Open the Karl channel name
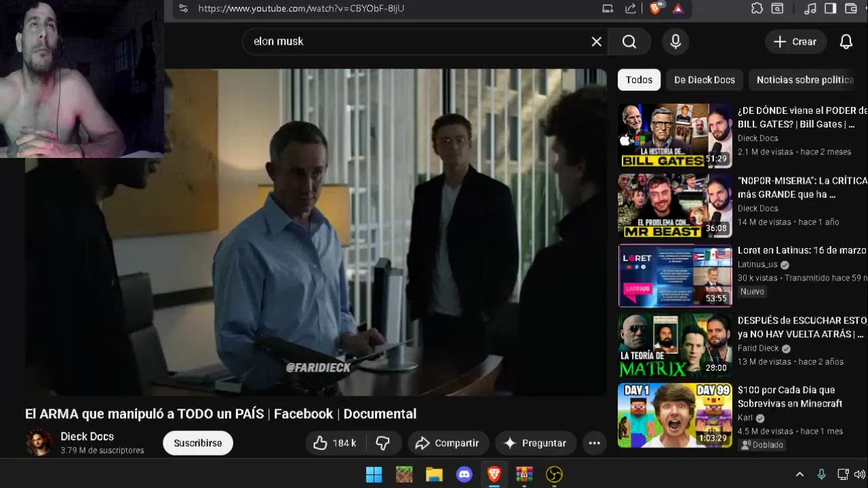The height and width of the screenshot is (488, 868). pyautogui.click(x=746, y=418)
